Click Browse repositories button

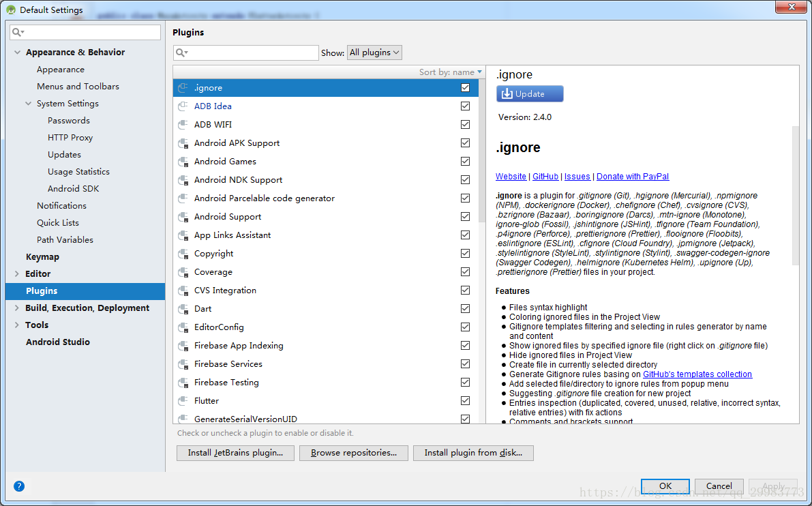(354, 453)
